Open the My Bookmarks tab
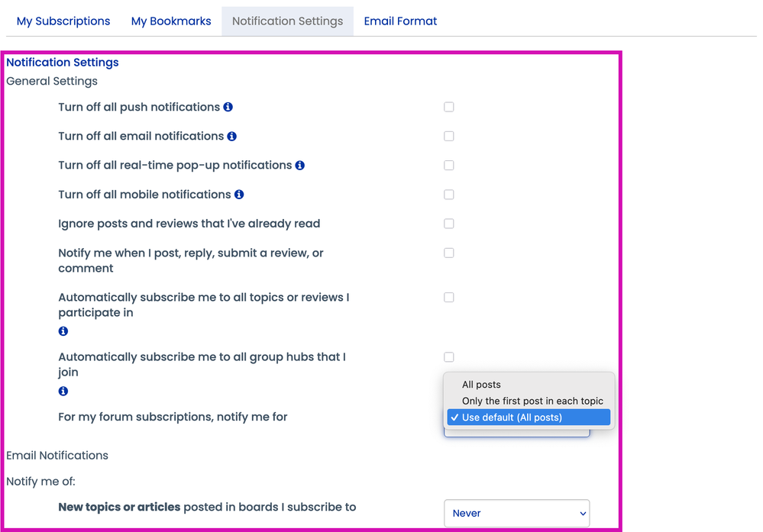Image resolution: width=763 pixels, height=532 pixels. click(171, 21)
